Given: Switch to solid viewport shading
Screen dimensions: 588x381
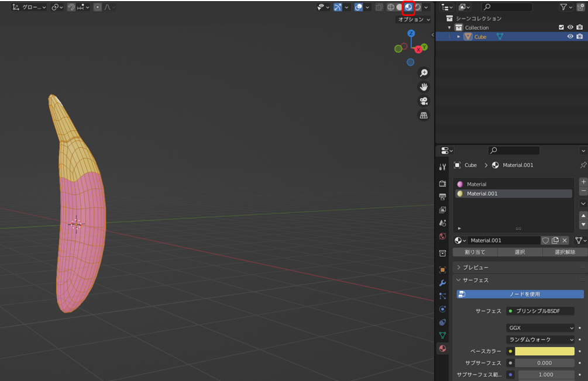Looking at the screenshot, I should pos(400,7).
